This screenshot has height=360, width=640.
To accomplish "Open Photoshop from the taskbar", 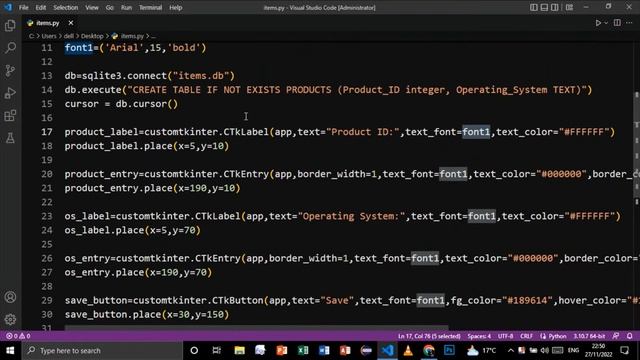I will 449,351.
